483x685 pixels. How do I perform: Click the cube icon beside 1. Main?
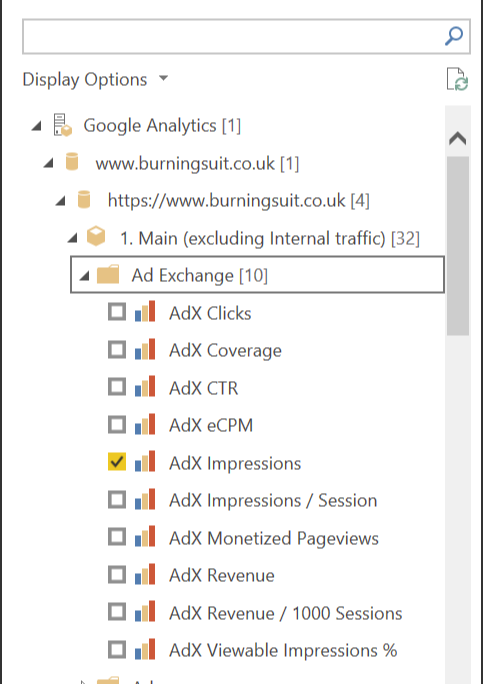click(x=96, y=236)
